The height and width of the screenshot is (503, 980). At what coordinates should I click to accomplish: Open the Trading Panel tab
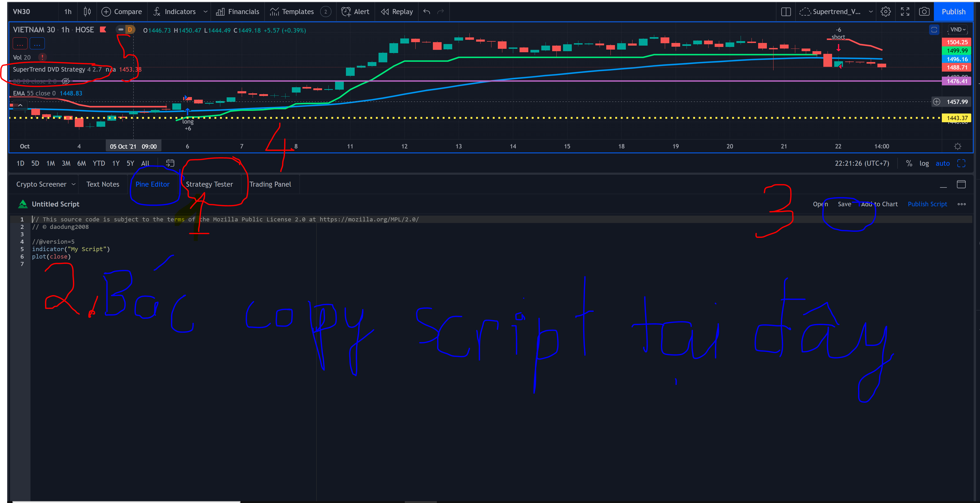point(270,184)
